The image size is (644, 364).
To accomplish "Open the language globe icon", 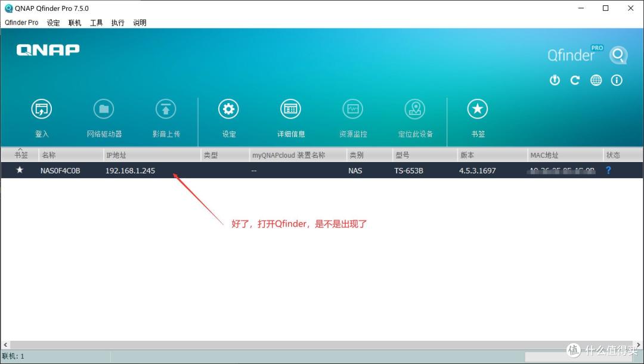I will (596, 80).
